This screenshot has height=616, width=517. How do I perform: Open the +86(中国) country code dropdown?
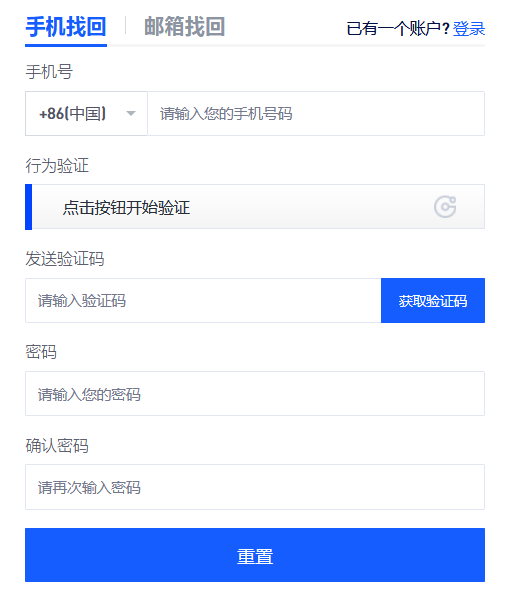click(86, 114)
